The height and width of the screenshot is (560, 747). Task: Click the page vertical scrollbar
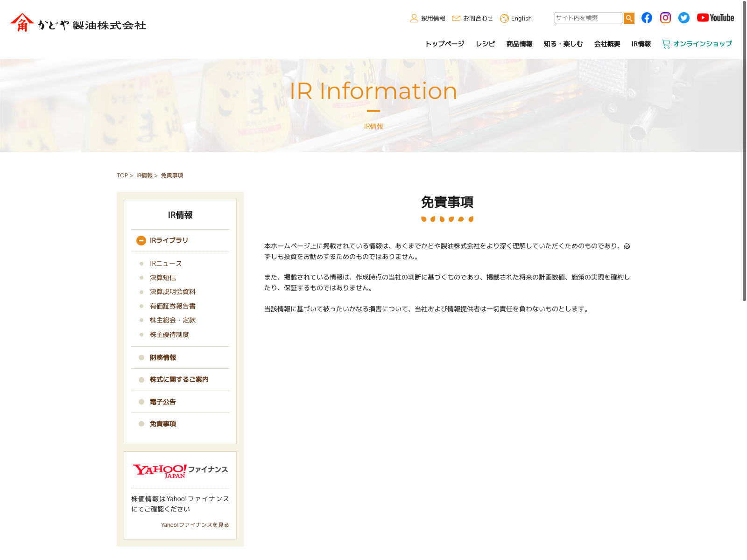(x=744, y=149)
